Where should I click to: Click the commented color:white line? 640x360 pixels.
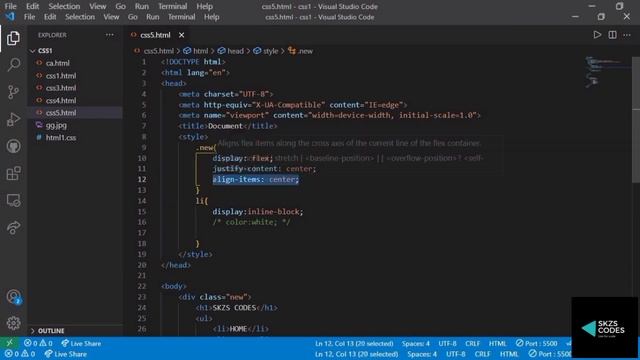(251, 222)
